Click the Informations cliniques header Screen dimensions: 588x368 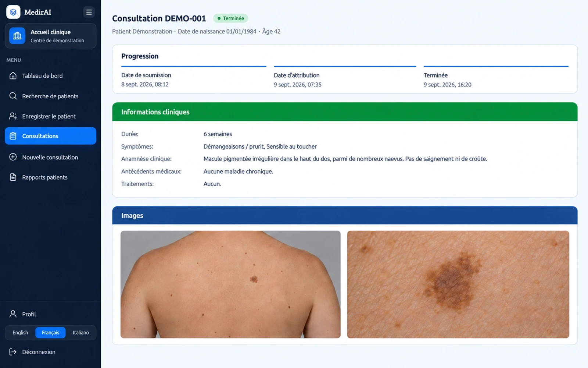[x=345, y=112]
